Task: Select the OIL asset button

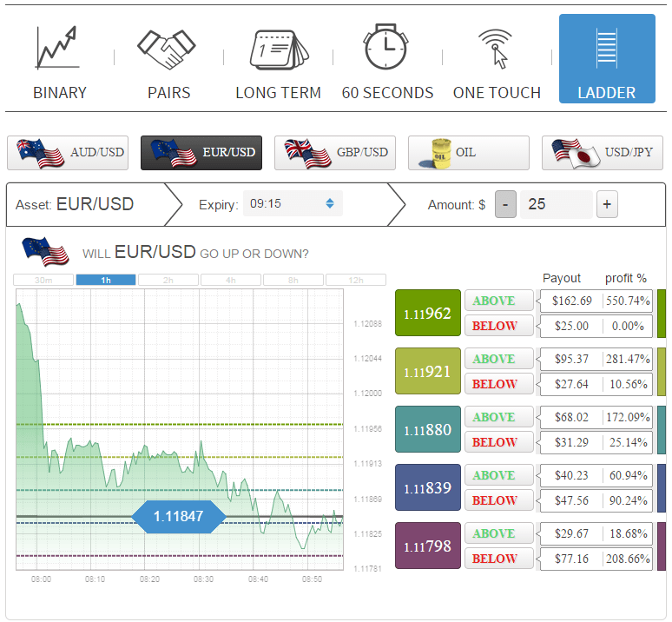Action: (x=469, y=153)
